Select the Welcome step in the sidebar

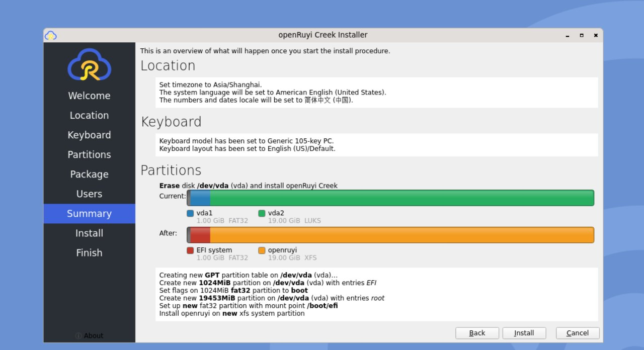click(x=89, y=96)
